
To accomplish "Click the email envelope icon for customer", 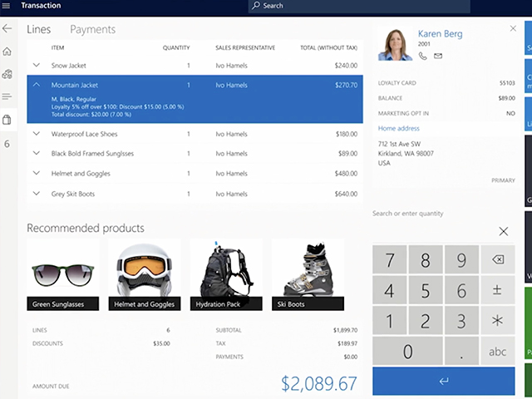I will 438,56.
